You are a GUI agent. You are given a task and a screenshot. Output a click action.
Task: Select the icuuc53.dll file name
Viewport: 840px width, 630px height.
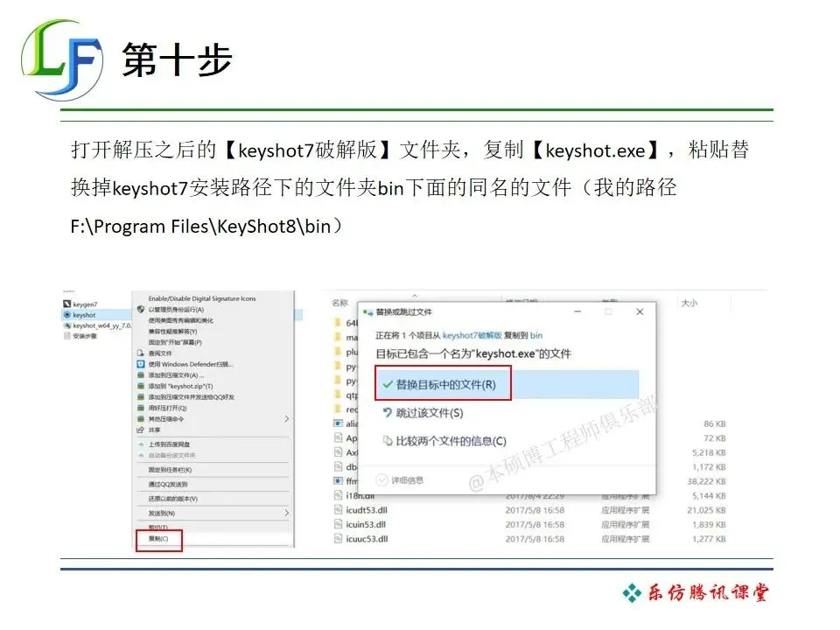[x=367, y=539]
